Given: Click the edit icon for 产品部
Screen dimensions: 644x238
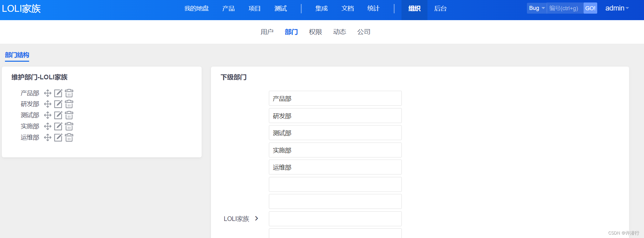Looking at the screenshot, I should [x=58, y=93].
